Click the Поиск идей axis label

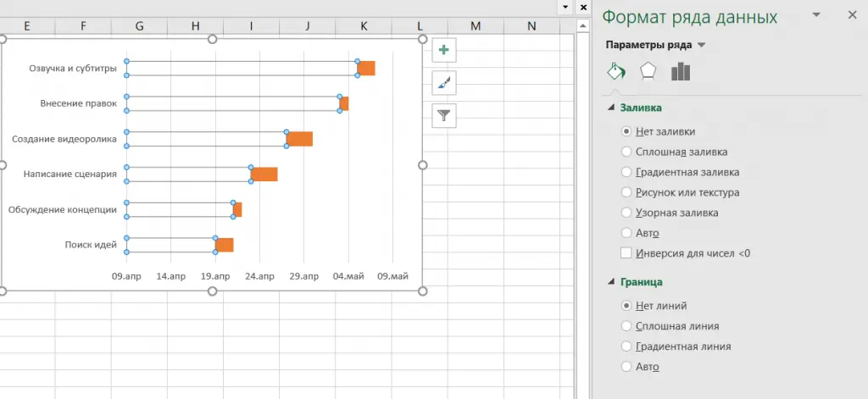click(90, 245)
